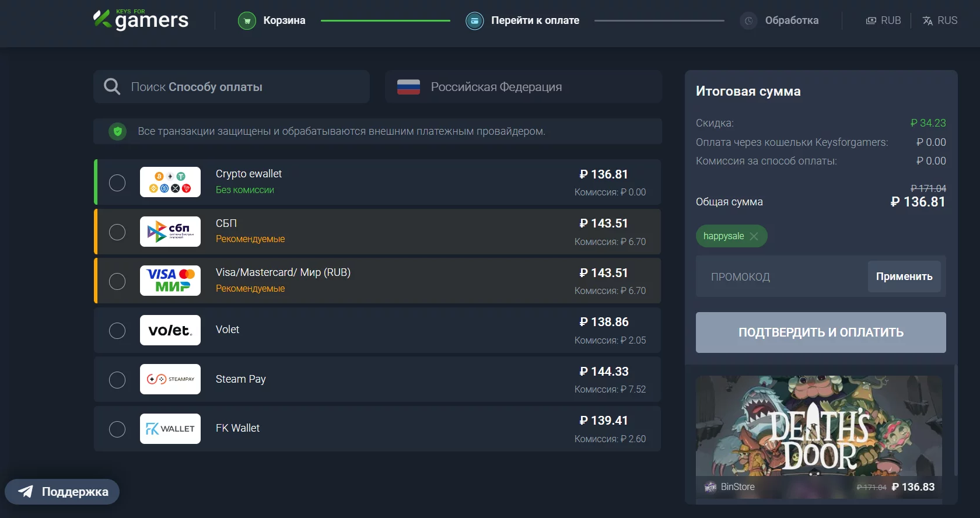Click the payment method search field
The image size is (980, 518).
coord(232,87)
